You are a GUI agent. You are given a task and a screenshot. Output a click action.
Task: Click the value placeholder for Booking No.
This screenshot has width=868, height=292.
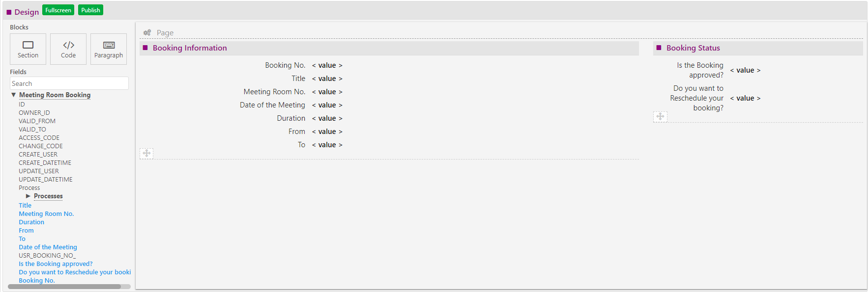(327, 65)
